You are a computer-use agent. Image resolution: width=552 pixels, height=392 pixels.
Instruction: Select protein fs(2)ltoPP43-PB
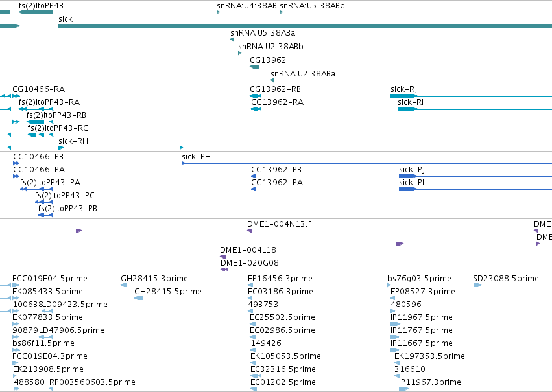[67, 209]
